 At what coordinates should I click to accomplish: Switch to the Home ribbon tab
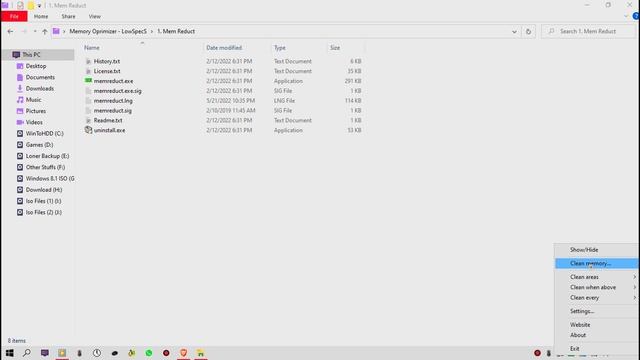[x=41, y=16]
